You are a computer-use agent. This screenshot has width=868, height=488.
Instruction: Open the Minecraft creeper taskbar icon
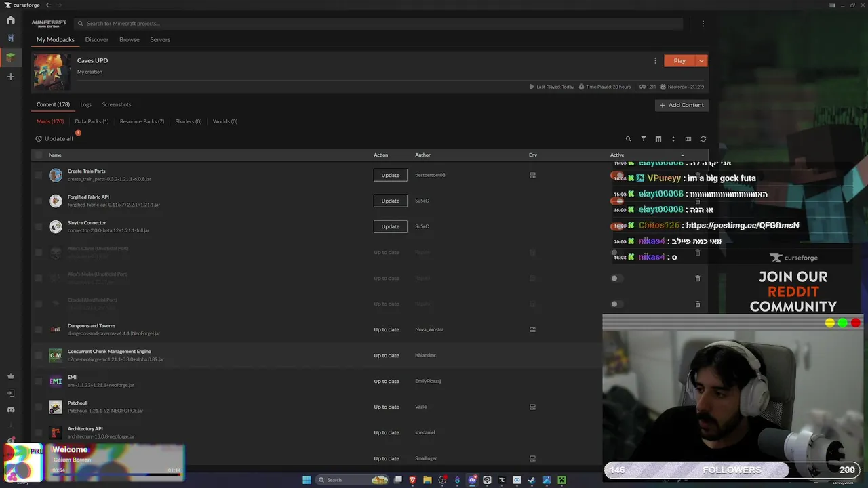561,480
